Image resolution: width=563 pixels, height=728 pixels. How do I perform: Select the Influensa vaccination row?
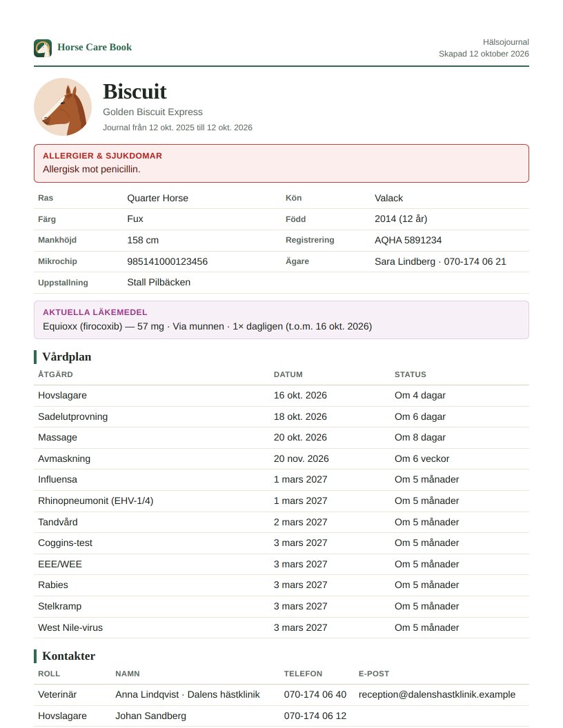(x=281, y=480)
